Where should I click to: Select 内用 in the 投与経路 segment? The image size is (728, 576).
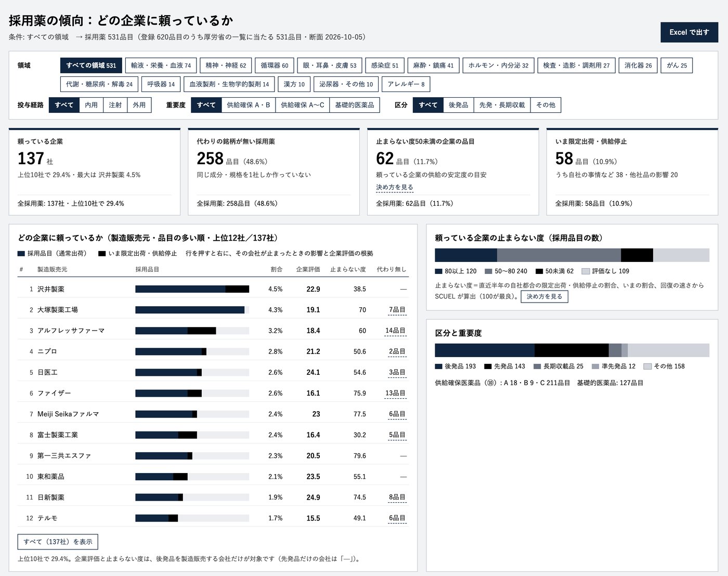coord(91,105)
